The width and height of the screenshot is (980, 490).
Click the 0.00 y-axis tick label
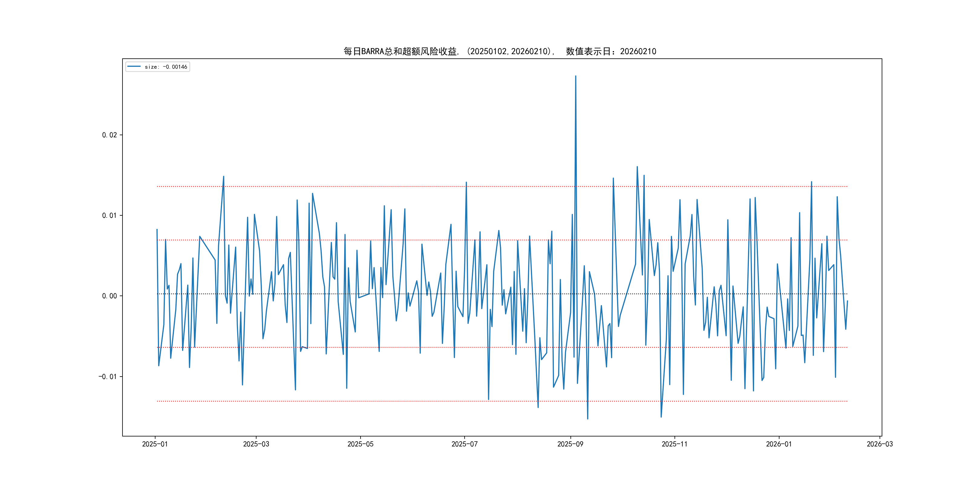point(109,296)
